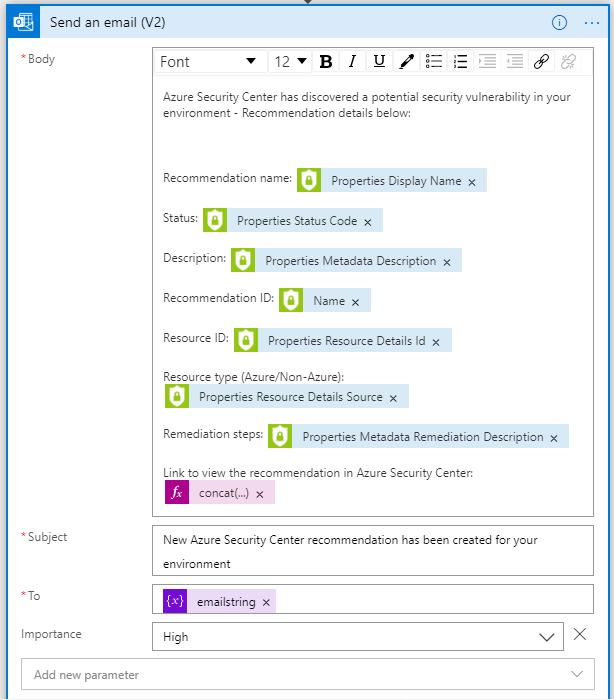
Task: Click the 'Recommendation ID:' label
Action: pyautogui.click(x=218, y=298)
